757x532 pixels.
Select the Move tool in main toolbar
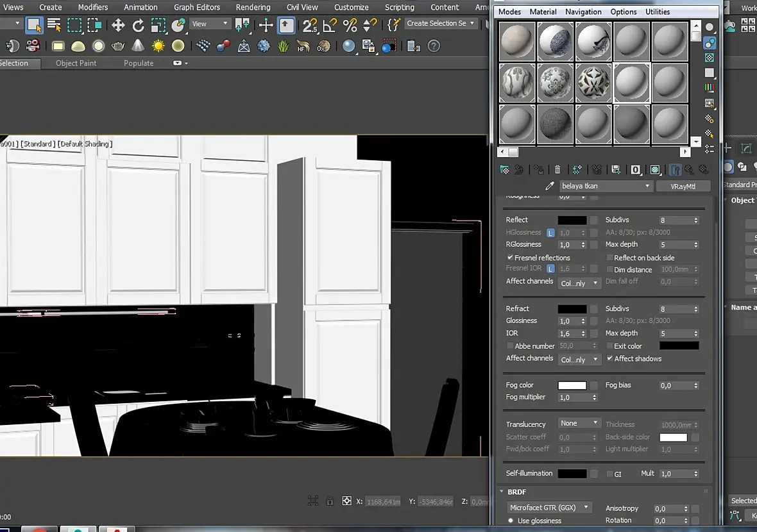[118, 25]
